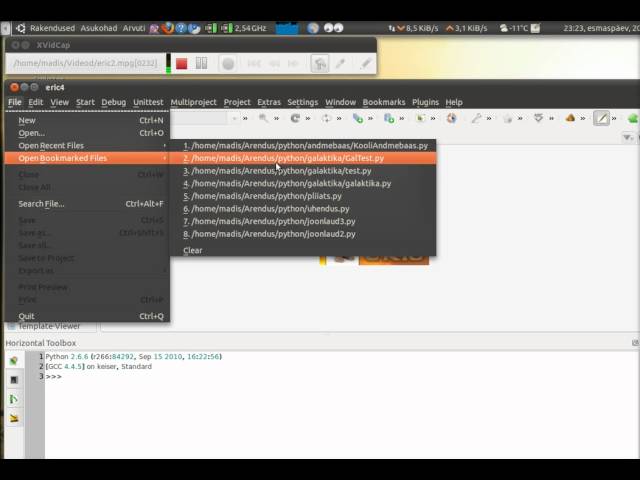Expand Open Recent Files submenu
Image resolution: width=640 pixels, height=480 pixels.
(87, 146)
